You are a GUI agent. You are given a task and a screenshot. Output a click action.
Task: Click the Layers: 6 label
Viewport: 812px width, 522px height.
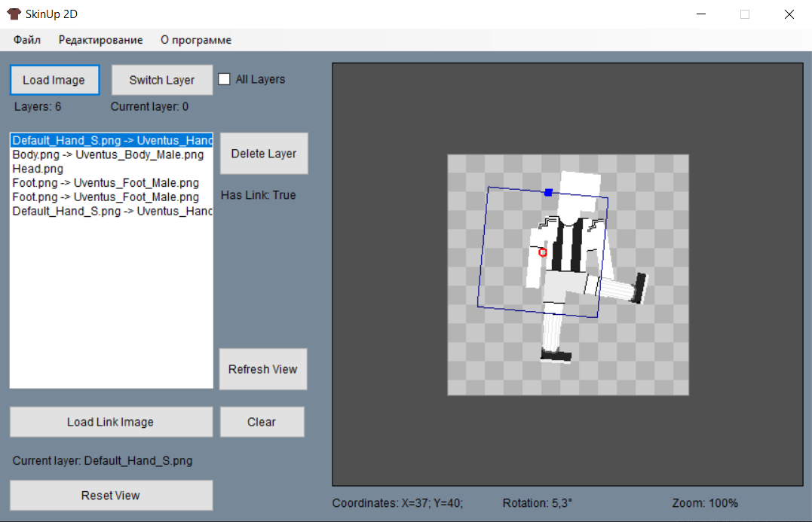tap(38, 106)
